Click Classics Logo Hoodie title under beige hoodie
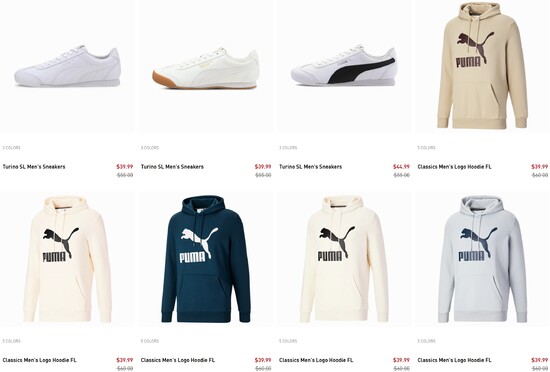Screen dimensions: 550x372 click(x=455, y=167)
